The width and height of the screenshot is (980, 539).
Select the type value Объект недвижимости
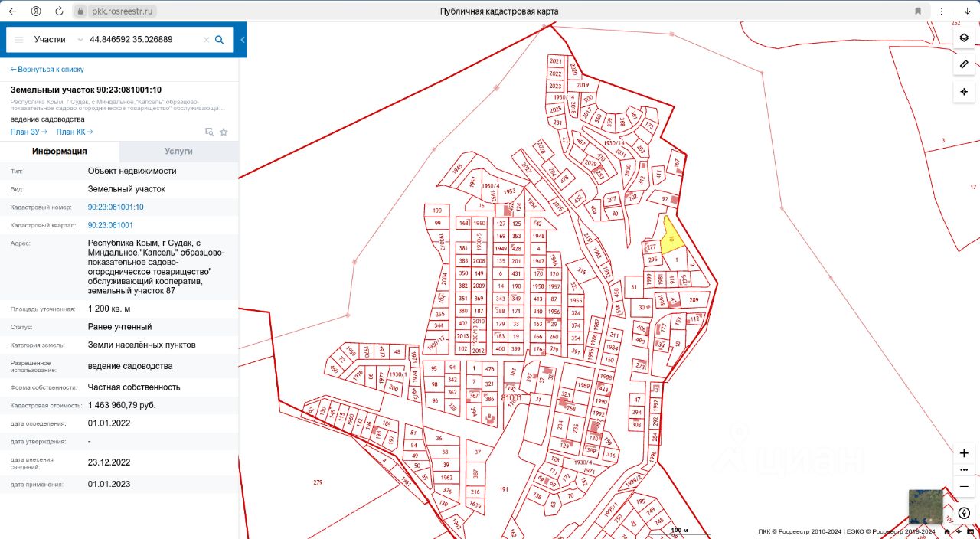pyautogui.click(x=132, y=171)
